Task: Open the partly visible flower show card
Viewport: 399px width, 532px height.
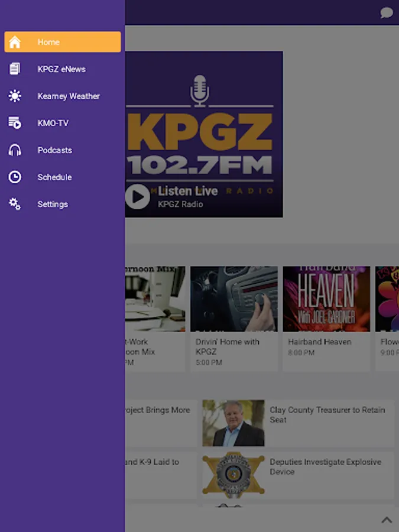Action: (x=387, y=318)
